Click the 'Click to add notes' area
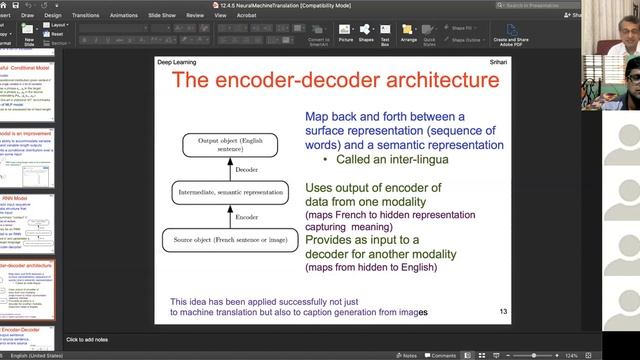640x360 pixels. coord(87,340)
